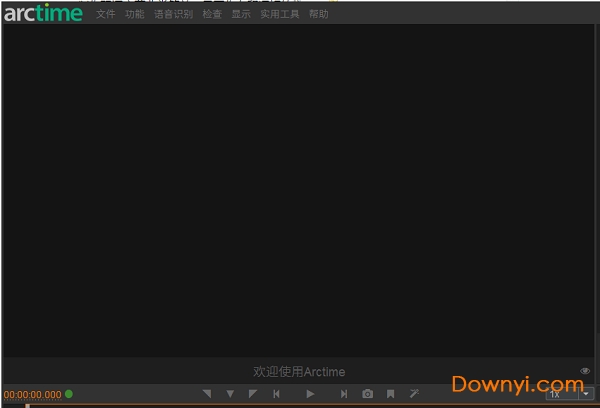Click the downward triangle marker icon
This screenshot has width=600, height=408.
(x=230, y=394)
